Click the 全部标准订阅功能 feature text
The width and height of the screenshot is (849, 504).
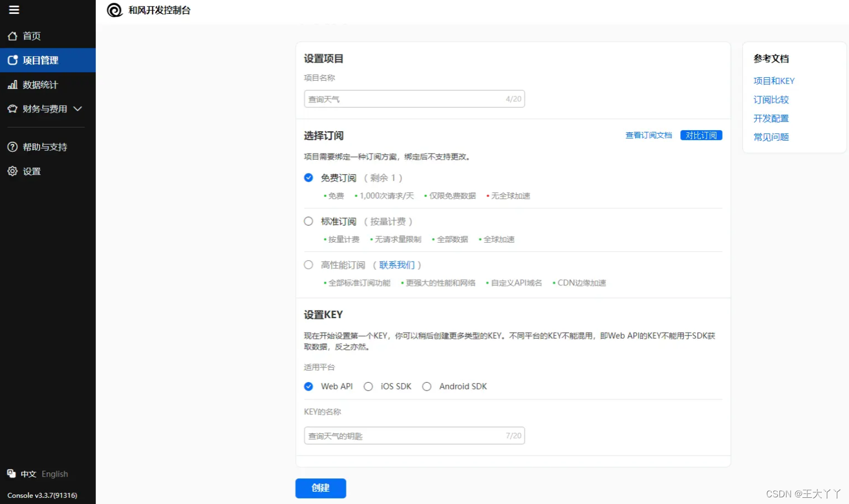click(x=359, y=283)
